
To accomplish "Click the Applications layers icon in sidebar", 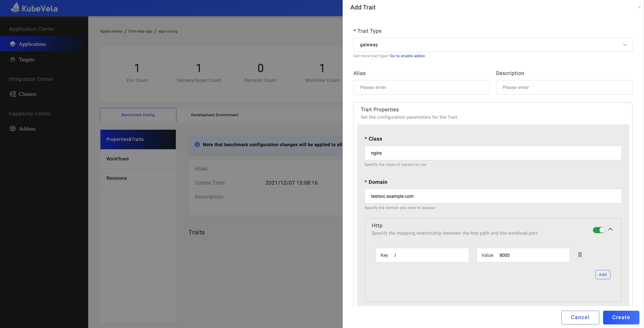I will point(12,44).
